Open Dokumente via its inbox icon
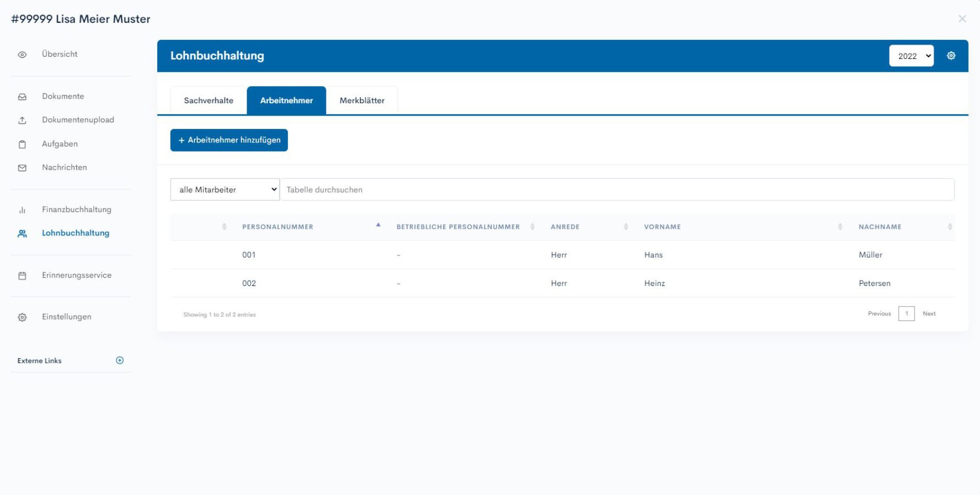Screen dimensions: 980x495 pos(22,97)
